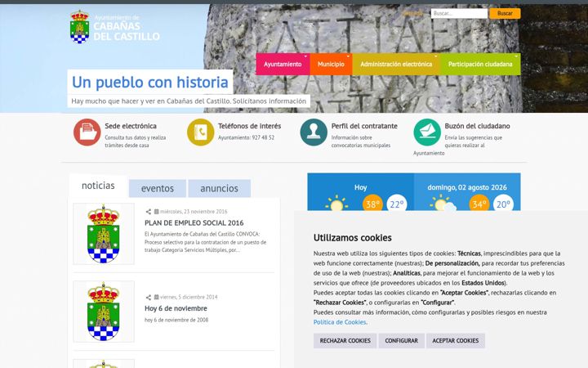Expand the Administración electrónica menu arrow
This screenshot has width=588, height=368.
(x=436, y=56)
